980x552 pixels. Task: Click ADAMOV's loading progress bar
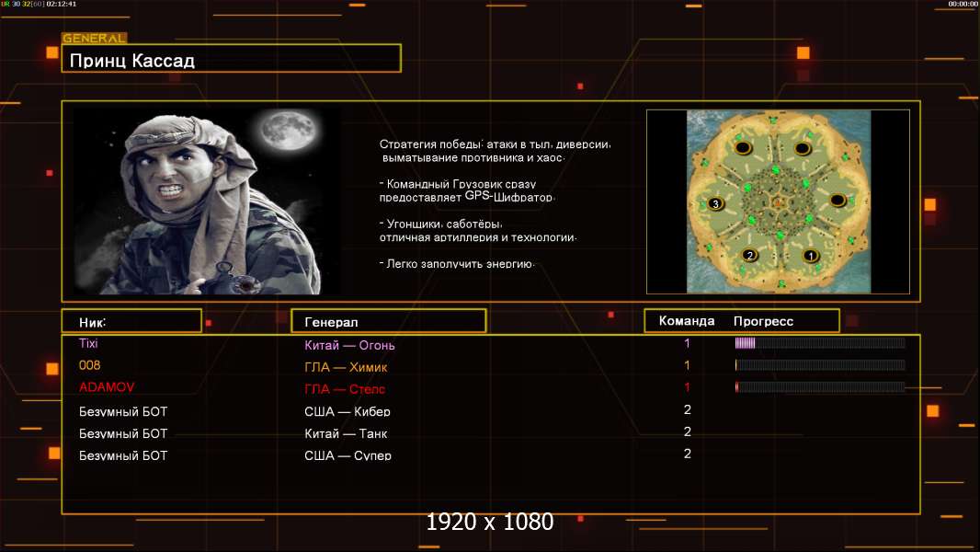(x=820, y=387)
